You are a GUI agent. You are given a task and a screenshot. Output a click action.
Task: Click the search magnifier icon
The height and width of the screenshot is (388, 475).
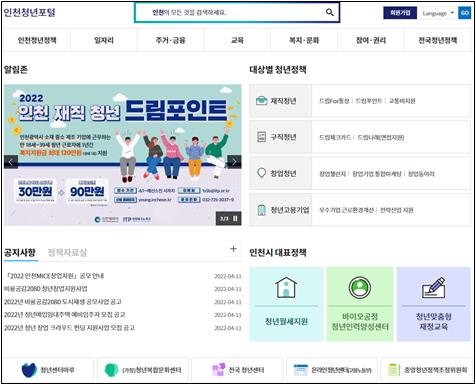(x=329, y=13)
